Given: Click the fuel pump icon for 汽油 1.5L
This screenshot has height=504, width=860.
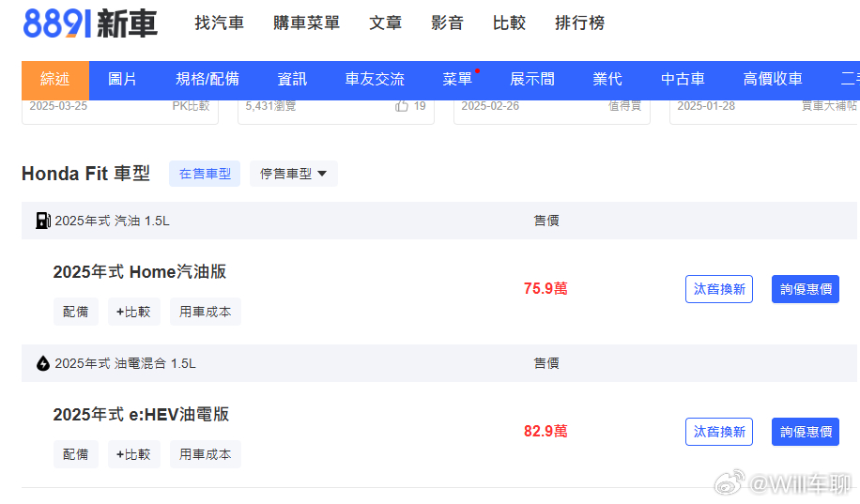Looking at the screenshot, I should 43,221.
